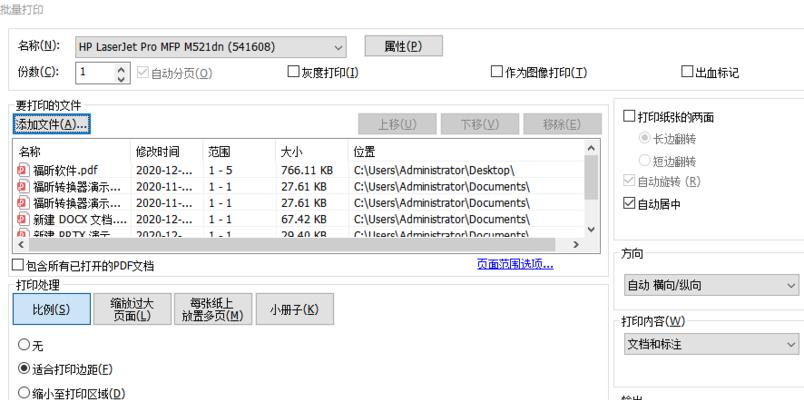Click file list vertical scrollbar up arrow
This screenshot has width=804, height=400.
click(591, 148)
